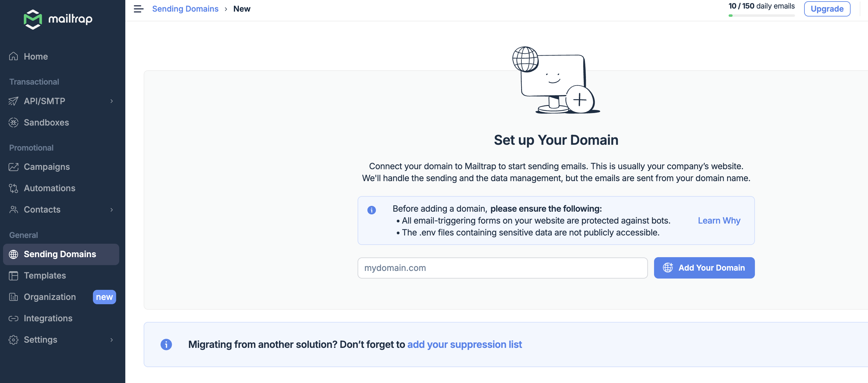Viewport: 868px width, 383px height.
Task: Select the Campaigns icon
Action: tap(13, 167)
